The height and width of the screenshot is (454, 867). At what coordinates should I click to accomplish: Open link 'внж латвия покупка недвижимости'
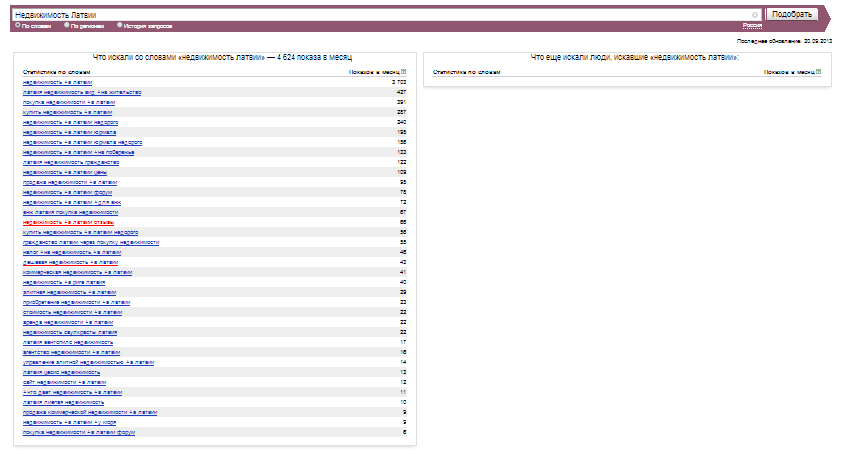70,212
